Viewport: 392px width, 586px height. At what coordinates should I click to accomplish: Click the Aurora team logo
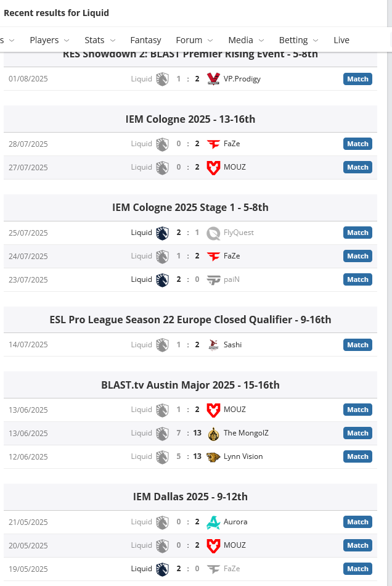point(213,522)
